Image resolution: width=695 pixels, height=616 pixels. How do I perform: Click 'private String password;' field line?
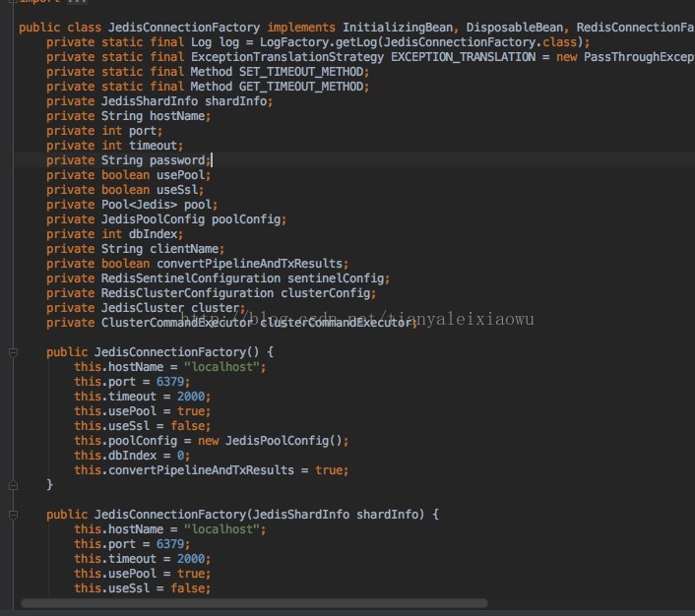129,160
